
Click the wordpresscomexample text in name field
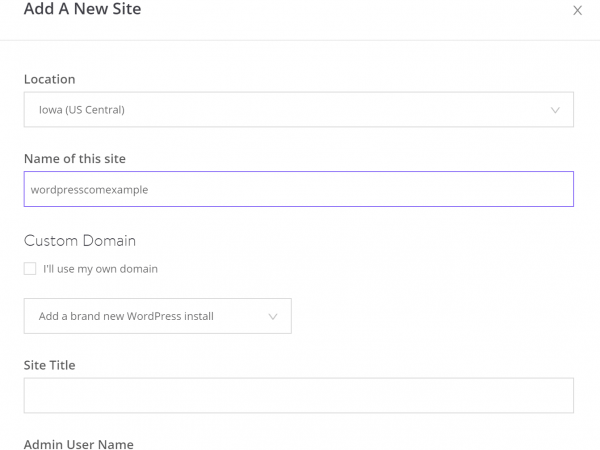click(x=89, y=189)
